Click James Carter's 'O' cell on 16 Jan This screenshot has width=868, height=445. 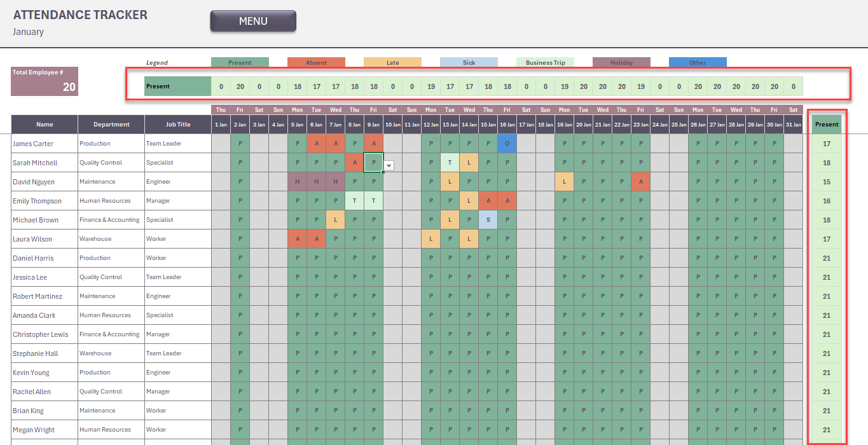click(x=507, y=144)
